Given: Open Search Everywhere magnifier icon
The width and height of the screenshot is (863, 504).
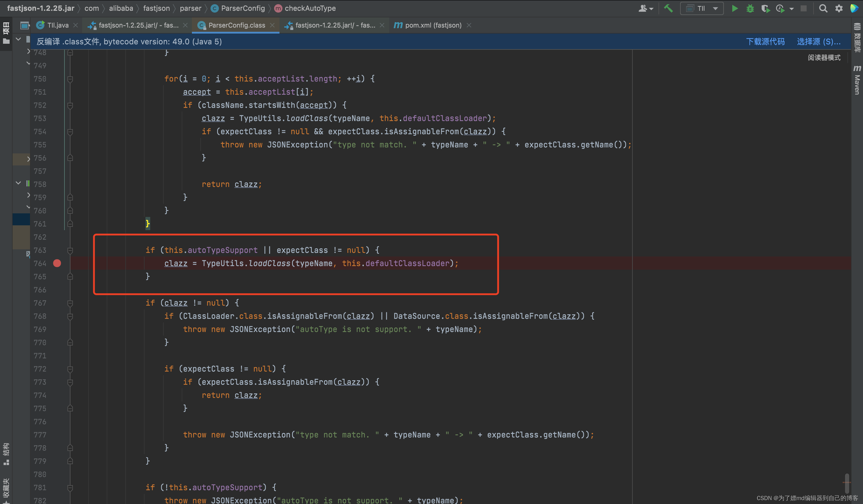Looking at the screenshot, I should point(823,8).
